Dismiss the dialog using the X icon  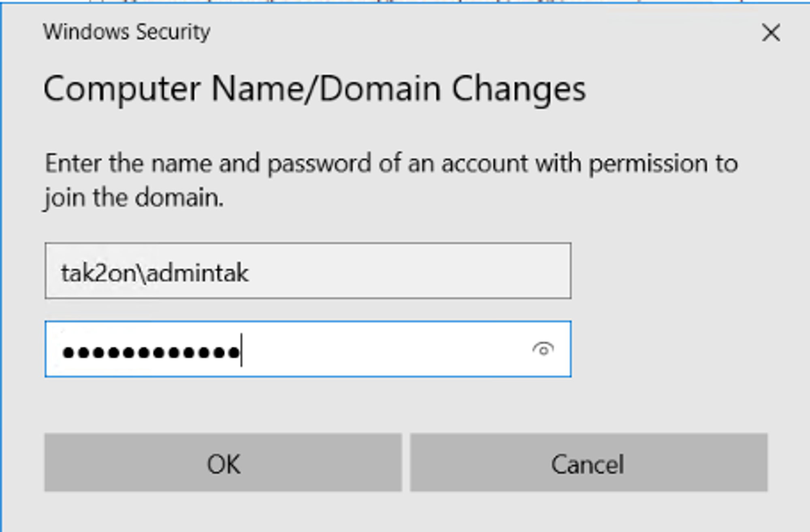(771, 32)
